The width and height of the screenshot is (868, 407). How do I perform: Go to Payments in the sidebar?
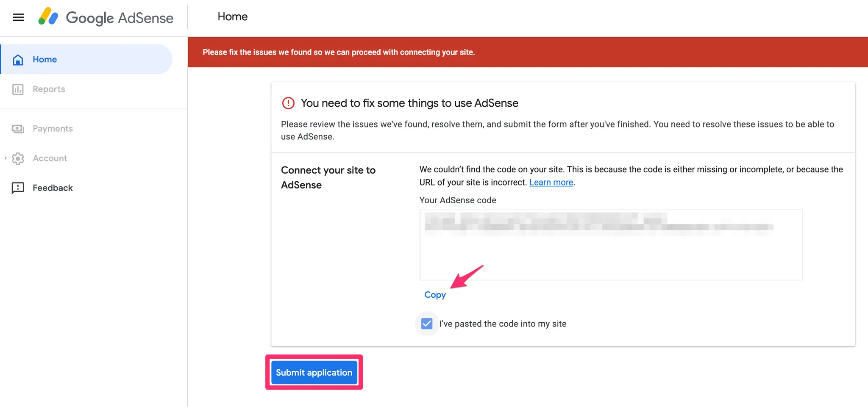53,129
